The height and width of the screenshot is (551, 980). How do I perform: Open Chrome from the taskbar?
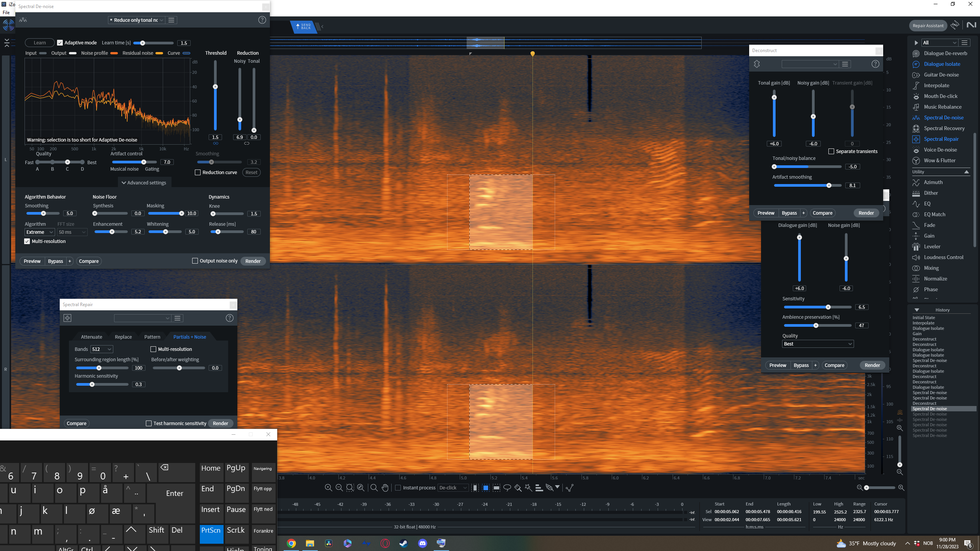tap(291, 543)
